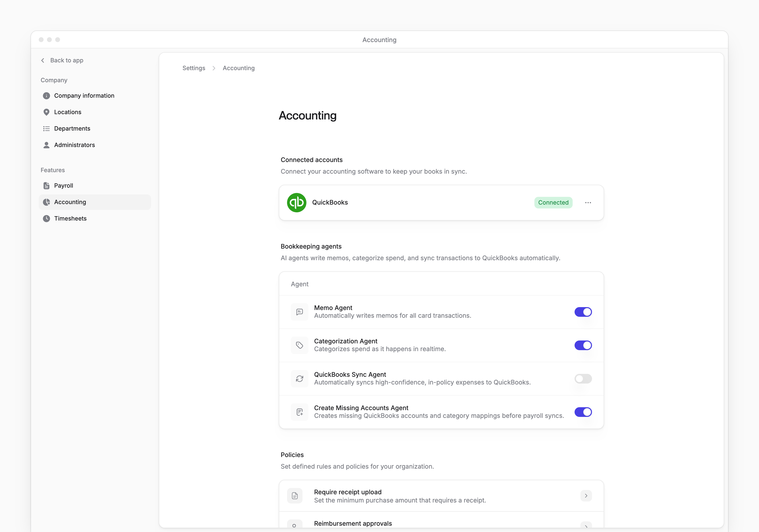Turn off the Categorization Agent switch
The height and width of the screenshot is (532, 759).
click(x=583, y=345)
